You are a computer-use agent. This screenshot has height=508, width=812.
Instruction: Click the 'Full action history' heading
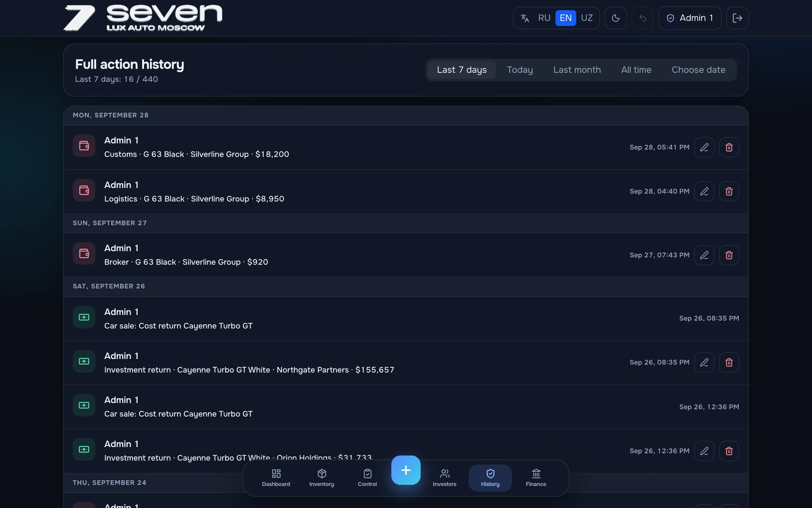click(130, 64)
